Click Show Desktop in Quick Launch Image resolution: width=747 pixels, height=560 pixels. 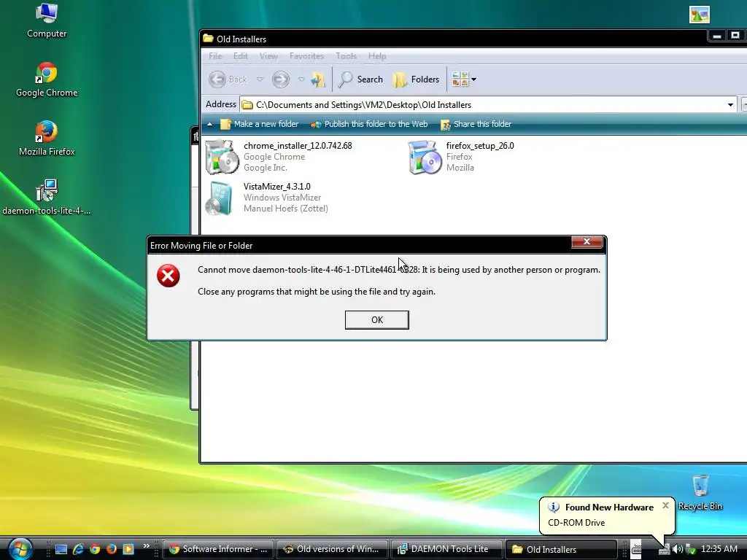(x=61, y=549)
